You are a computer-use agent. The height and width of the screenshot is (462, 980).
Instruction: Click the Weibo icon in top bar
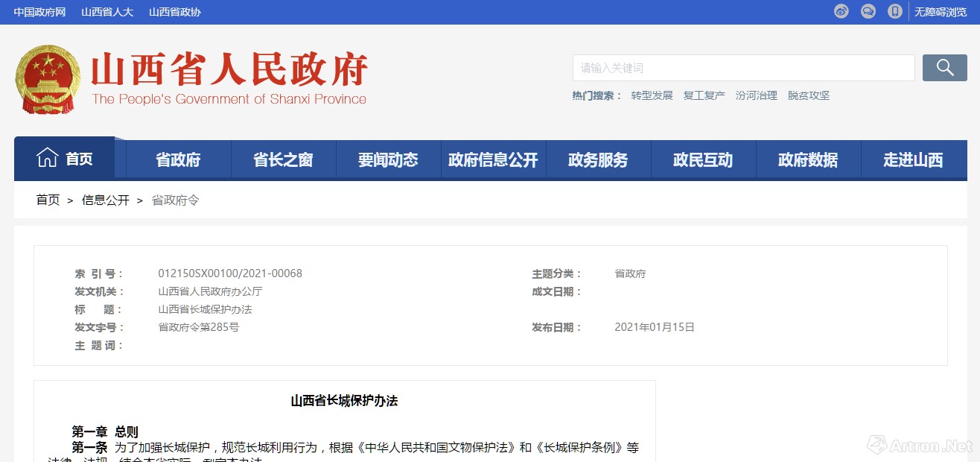point(841,11)
